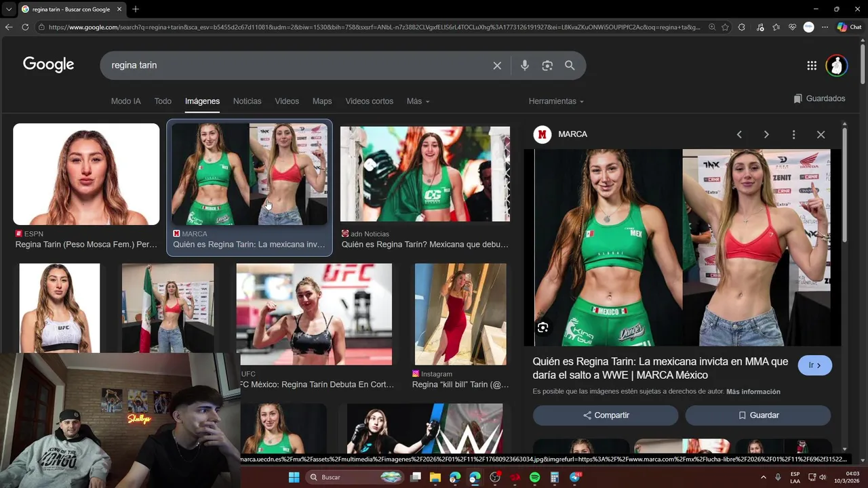The width and height of the screenshot is (868, 488).
Task: Click the MARCA source header in preview
Action: (x=561, y=134)
